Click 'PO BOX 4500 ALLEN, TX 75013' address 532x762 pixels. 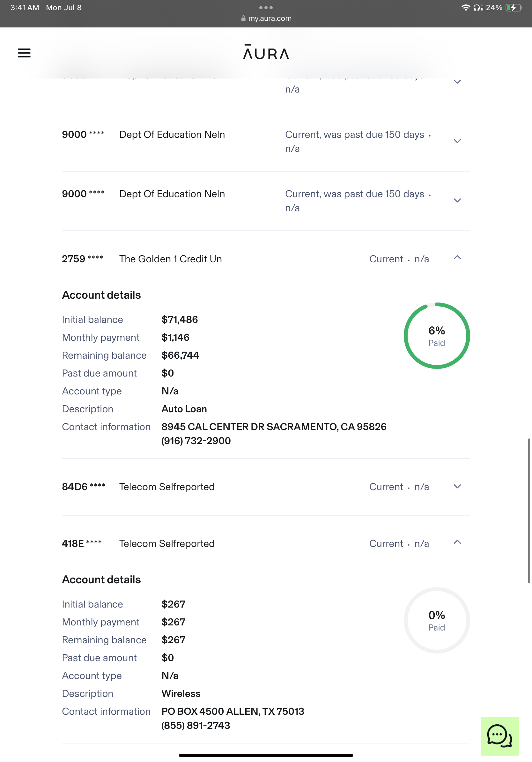[233, 712]
